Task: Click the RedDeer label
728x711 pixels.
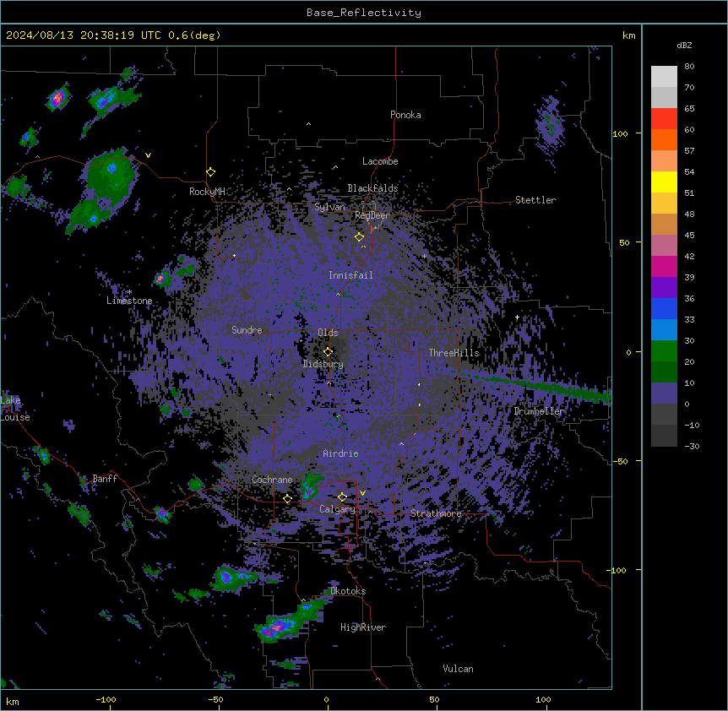Action: (372, 215)
